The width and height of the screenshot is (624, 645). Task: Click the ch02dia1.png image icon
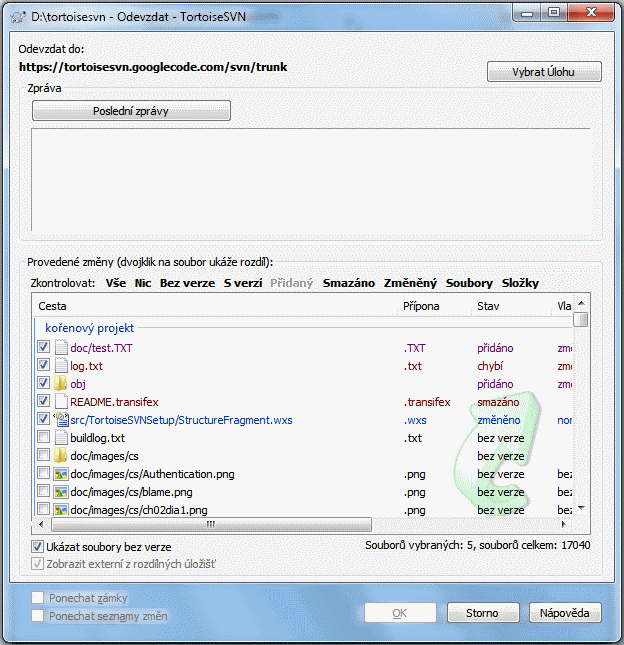click(x=61, y=510)
